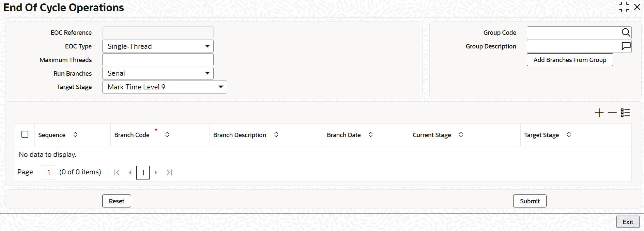Open single record view list icon

coord(625,113)
